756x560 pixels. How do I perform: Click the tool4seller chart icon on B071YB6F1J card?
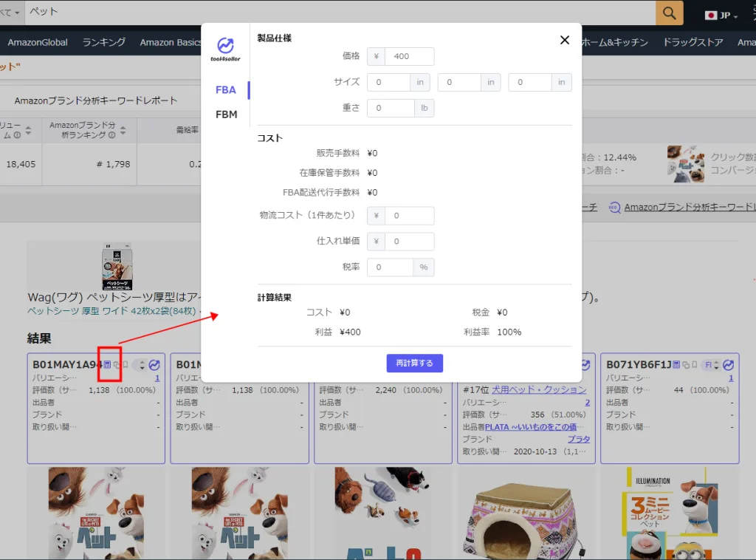coord(729,365)
